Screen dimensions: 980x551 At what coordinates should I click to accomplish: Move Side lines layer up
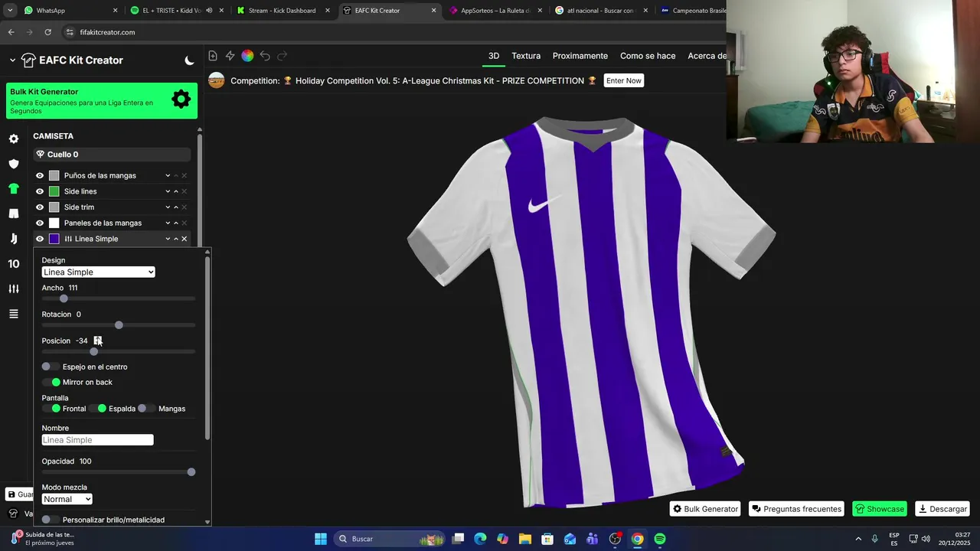click(x=176, y=191)
